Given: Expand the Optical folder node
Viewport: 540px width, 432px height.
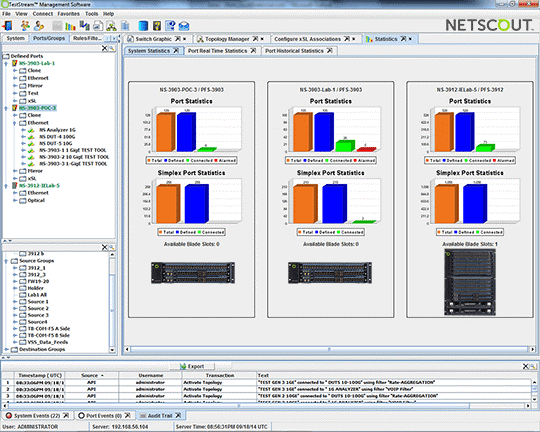Looking at the screenshot, I should coord(15,200).
